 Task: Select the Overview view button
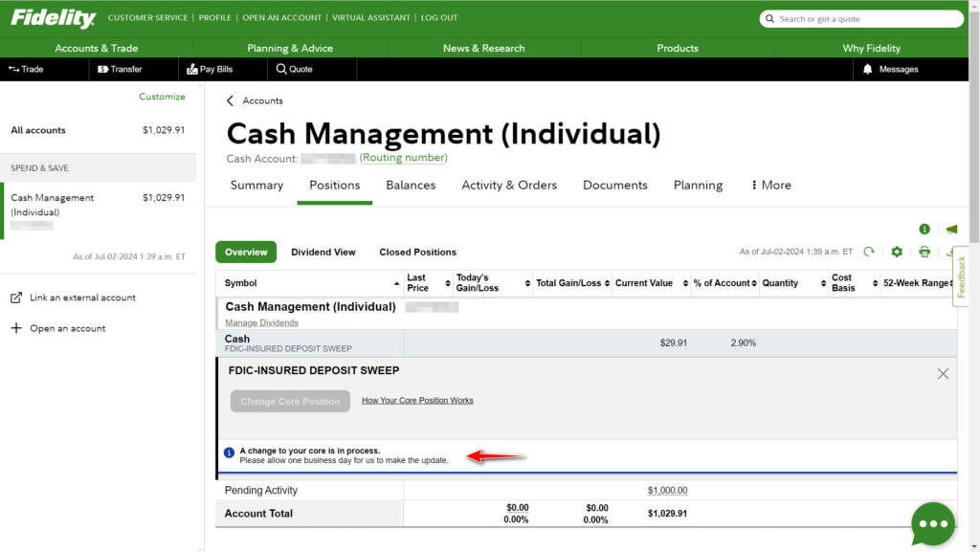click(246, 253)
